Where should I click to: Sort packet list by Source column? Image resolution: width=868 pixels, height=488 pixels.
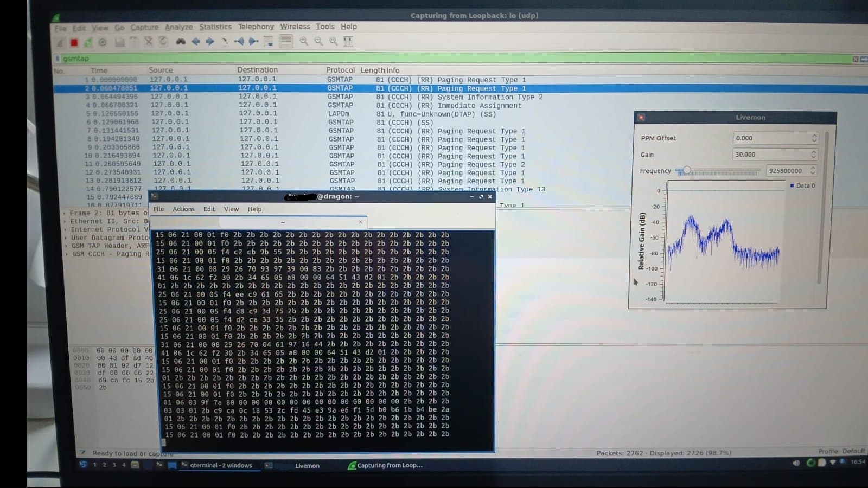(161, 70)
